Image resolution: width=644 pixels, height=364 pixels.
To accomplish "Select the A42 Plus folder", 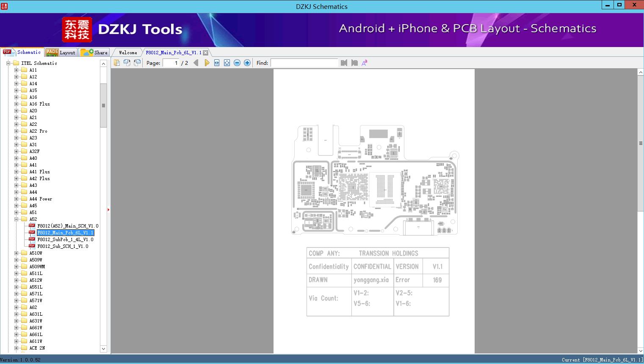I will [x=39, y=178].
